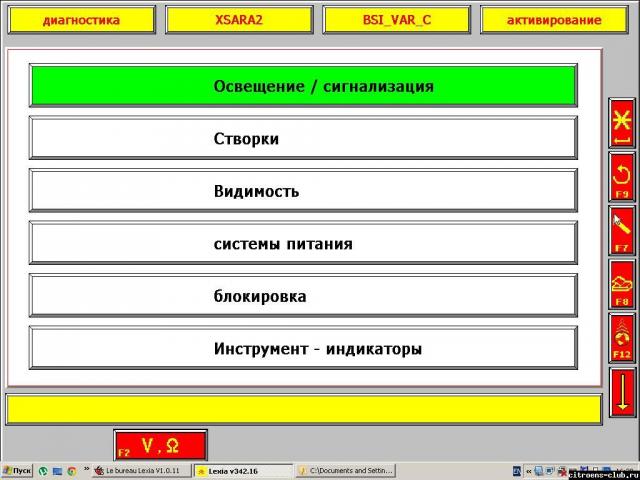This screenshot has height=480, width=640.
Task: Click the red down-arrow scroll button
Action: point(622,392)
